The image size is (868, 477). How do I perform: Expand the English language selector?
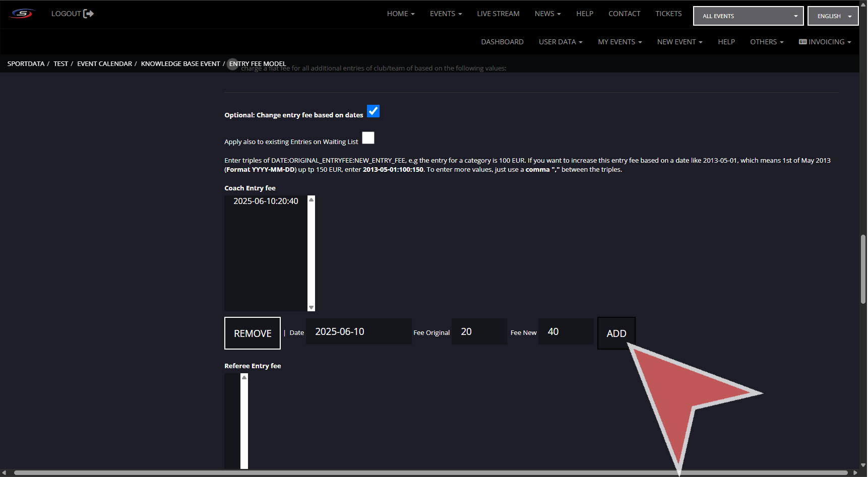[x=833, y=16]
